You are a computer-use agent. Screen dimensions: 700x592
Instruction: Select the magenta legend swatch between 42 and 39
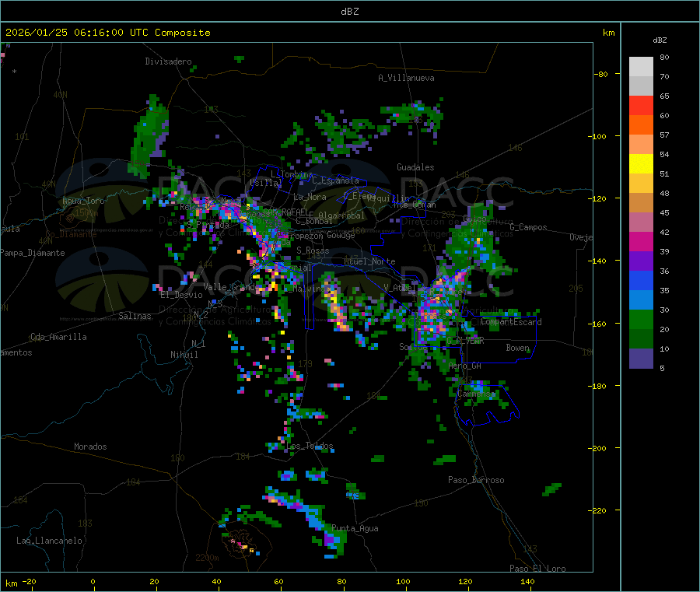[x=641, y=241]
